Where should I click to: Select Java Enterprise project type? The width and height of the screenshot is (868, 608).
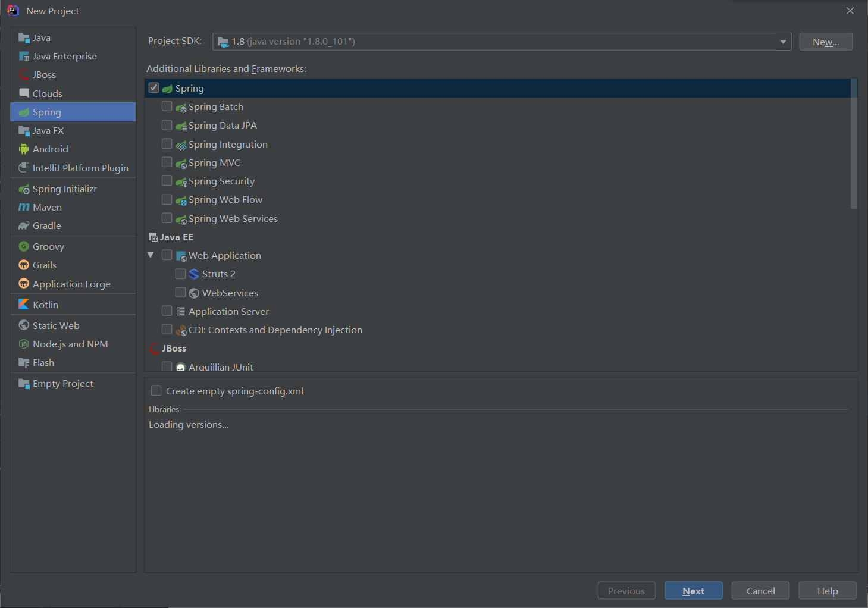73,57
